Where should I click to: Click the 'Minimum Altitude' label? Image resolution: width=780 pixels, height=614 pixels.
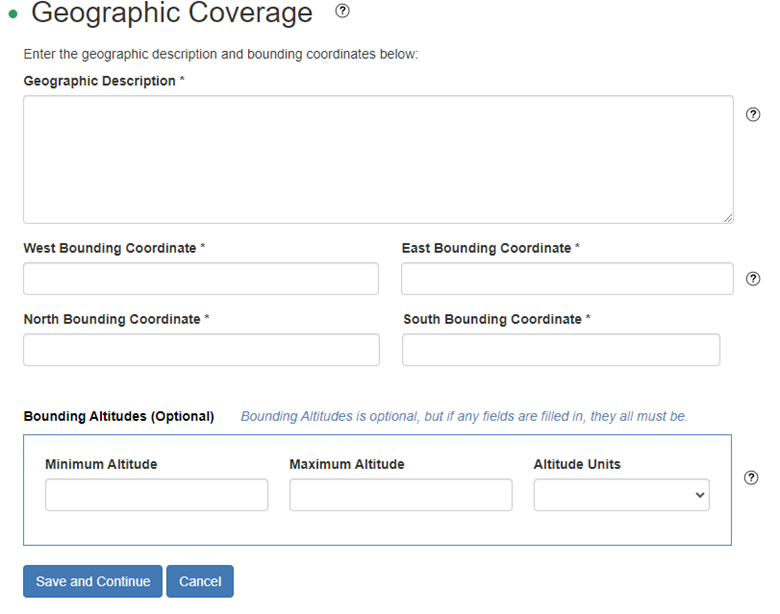click(101, 464)
